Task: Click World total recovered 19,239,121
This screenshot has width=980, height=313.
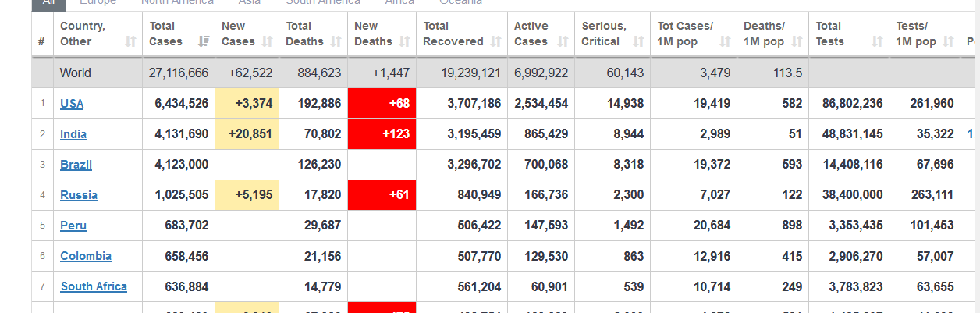Action: click(470, 73)
